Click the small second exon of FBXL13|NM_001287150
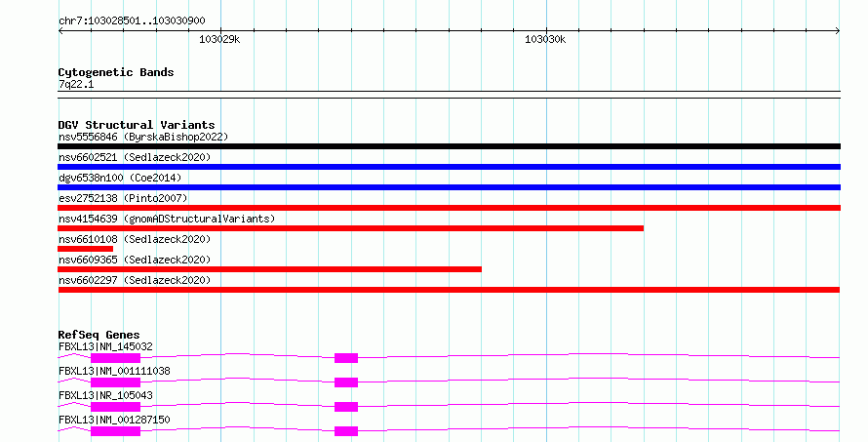Screen dimensions: 868x442 tap(346, 431)
